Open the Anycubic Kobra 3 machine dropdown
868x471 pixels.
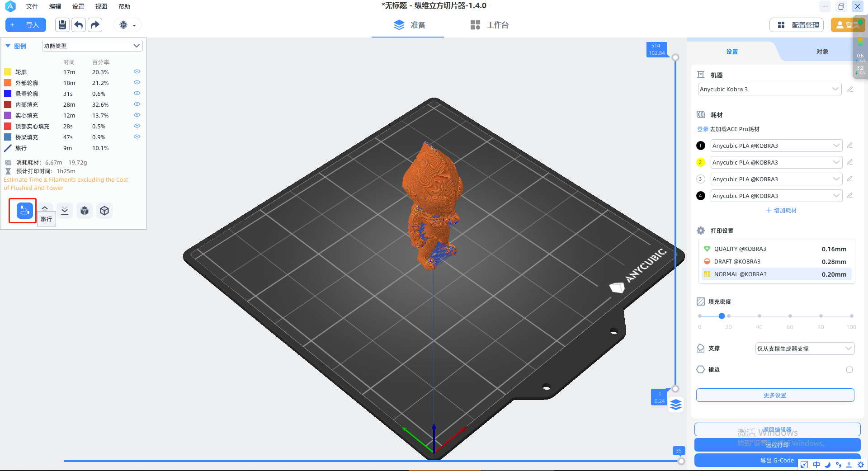(769, 89)
